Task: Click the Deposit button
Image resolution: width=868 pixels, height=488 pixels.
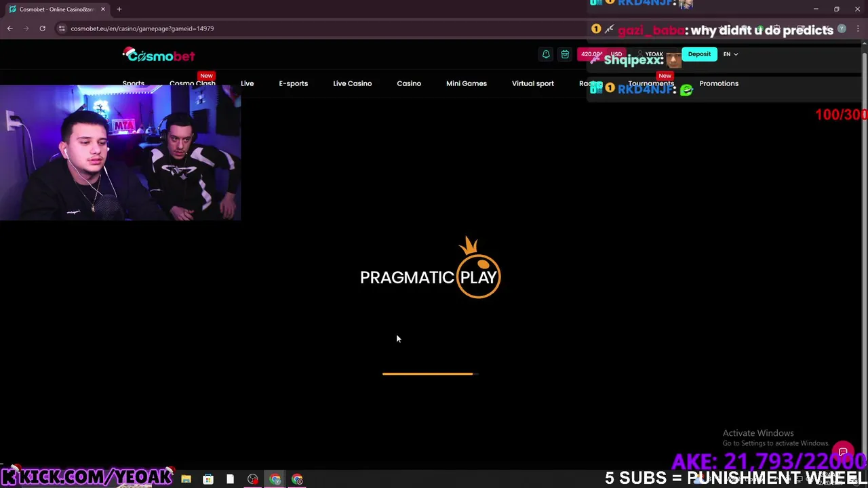Action: click(699, 54)
